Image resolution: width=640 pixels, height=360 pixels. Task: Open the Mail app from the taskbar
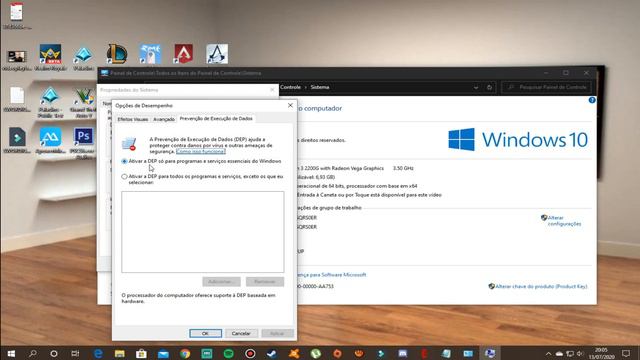163,353
